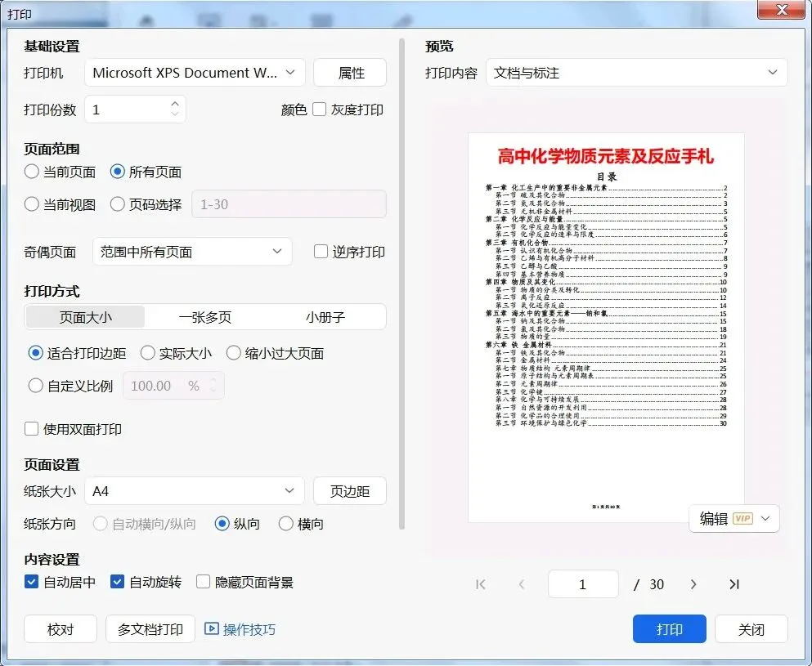Select 横向 paper orientation
The width and height of the screenshot is (812, 666).
(x=286, y=524)
